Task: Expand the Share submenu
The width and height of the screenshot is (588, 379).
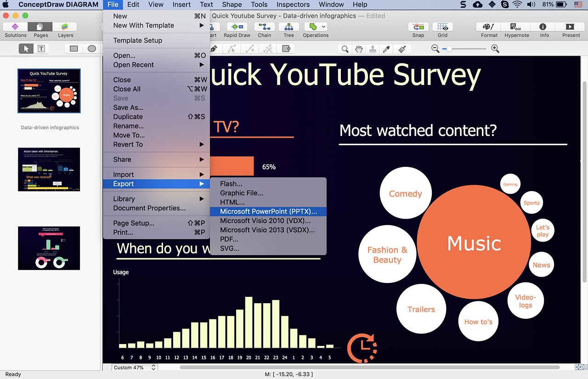Action: (x=156, y=159)
